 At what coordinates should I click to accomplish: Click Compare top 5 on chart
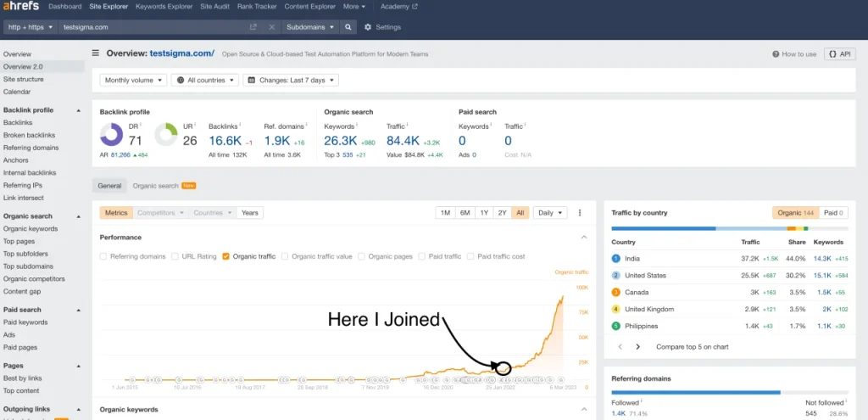click(692, 347)
